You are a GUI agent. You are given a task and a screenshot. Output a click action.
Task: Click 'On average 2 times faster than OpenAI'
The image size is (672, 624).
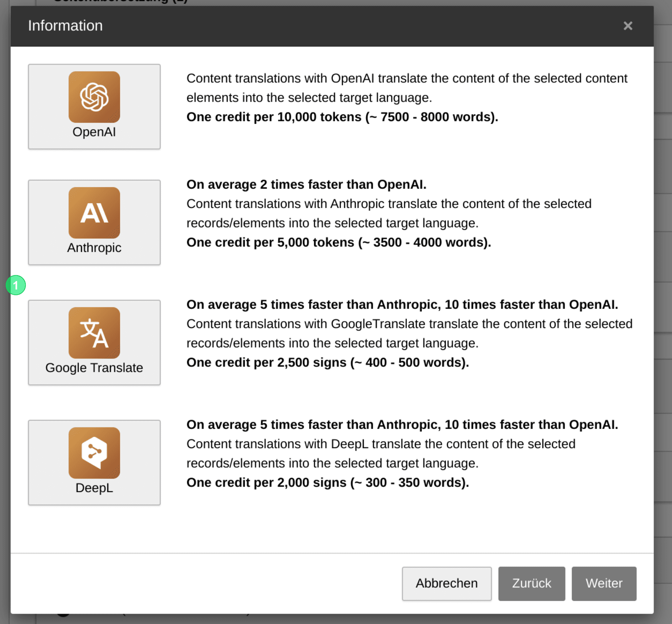[306, 184]
